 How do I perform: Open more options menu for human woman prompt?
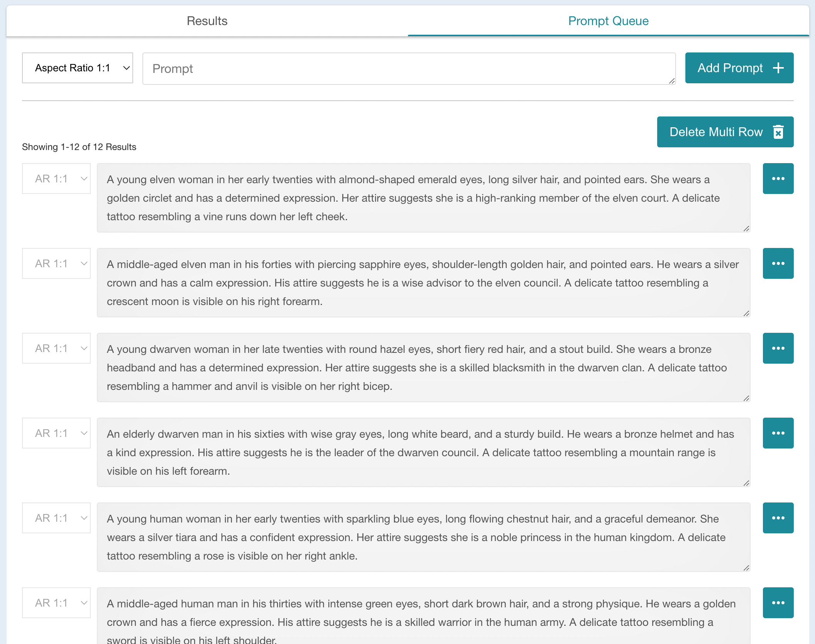click(778, 518)
